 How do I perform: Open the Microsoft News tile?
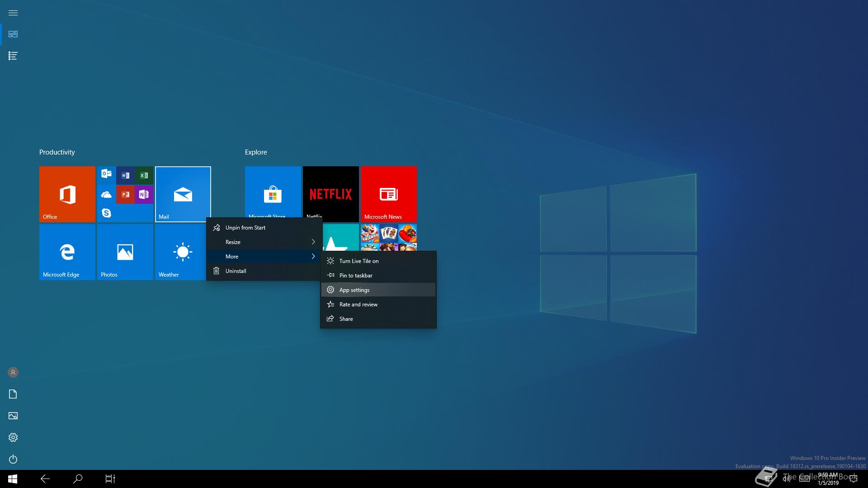pos(389,194)
